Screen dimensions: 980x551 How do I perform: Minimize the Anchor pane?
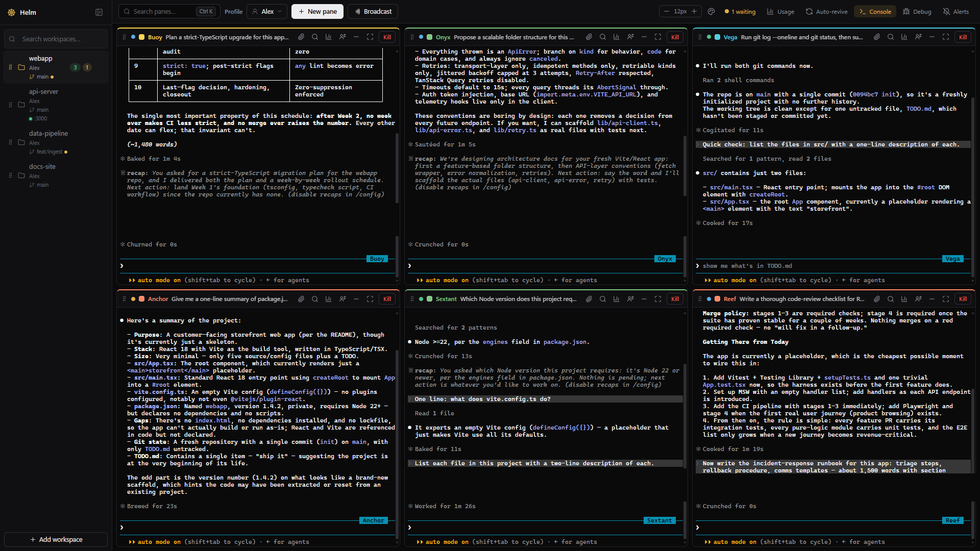[356, 299]
